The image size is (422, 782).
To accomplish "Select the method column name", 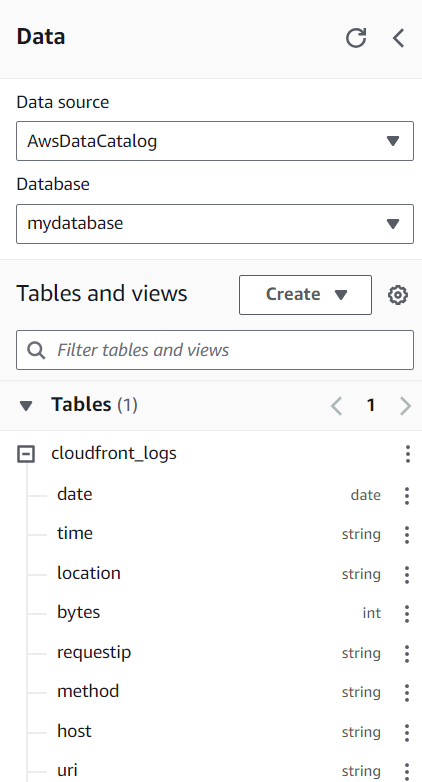I will [x=88, y=692].
